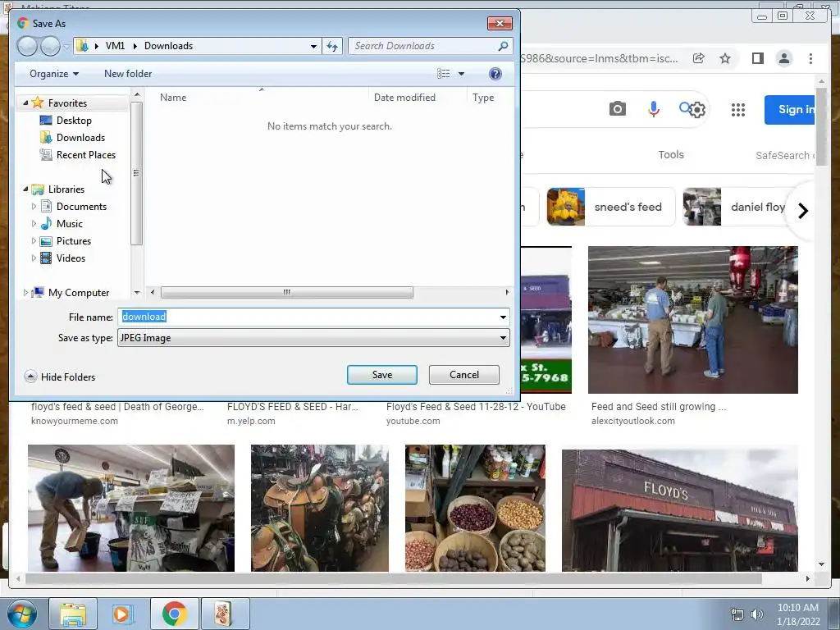The height and width of the screenshot is (630, 840).
Task: Click voice search microphone icon
Action: click(x=654, y=109)
